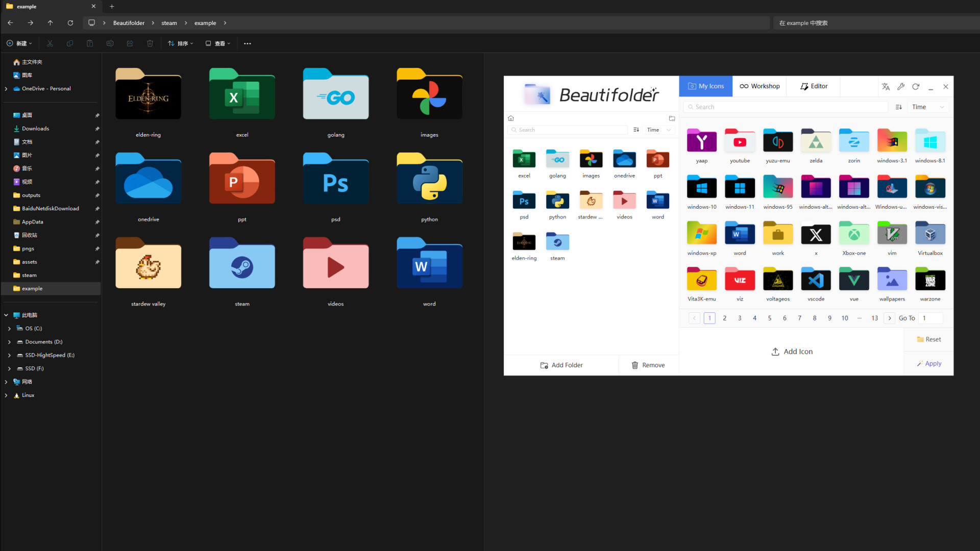Viewport: 980px width, 551px height.
Task: Click the Go To page input field
Action: [x=930, y=317]
